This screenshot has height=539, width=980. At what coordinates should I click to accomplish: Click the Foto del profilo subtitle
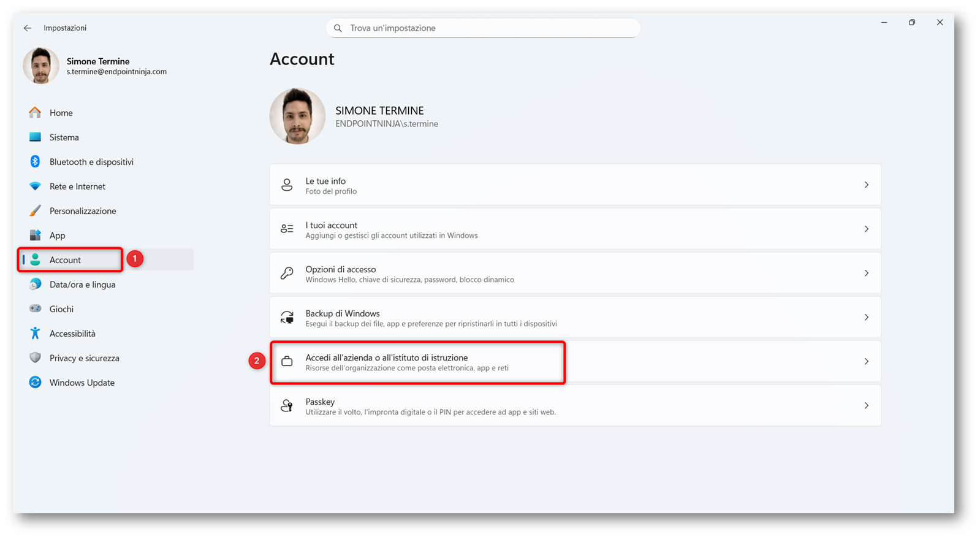point(331,191)
